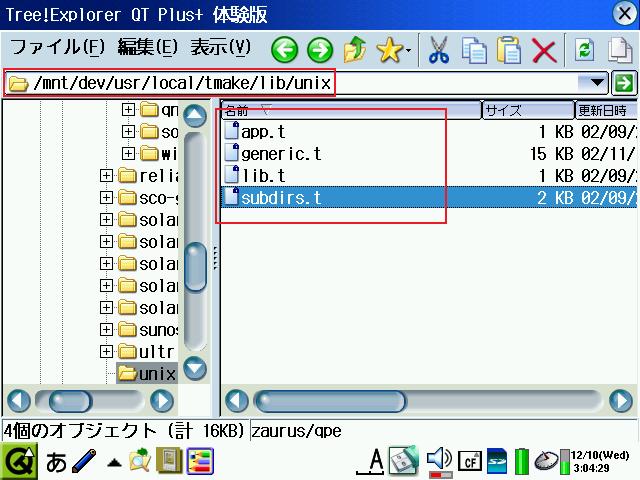The height and width of the screenshot is (480, 640).
Task: Select file app.t
Action: (255, 131)
